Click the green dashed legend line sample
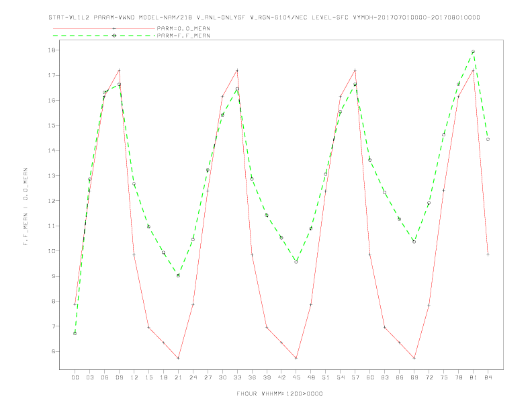The height and width of the screenshot is (411, 532). point(104,36)
